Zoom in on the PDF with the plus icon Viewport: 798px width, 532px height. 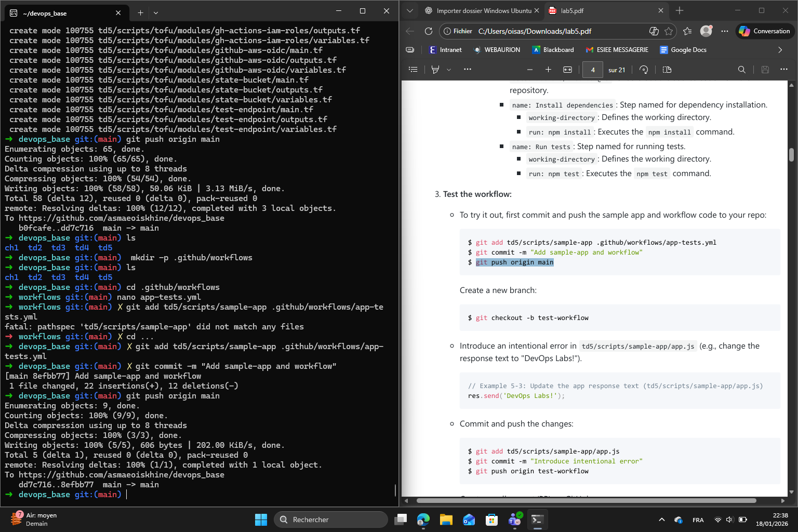click(x=548, y=69)
